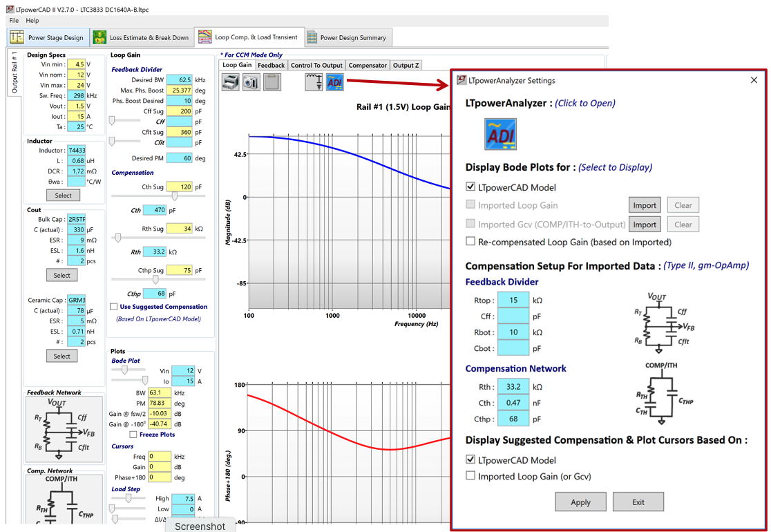Check Use Suggested Compensation
This screenshot has width=771, height=532.
tap(114, 307)
